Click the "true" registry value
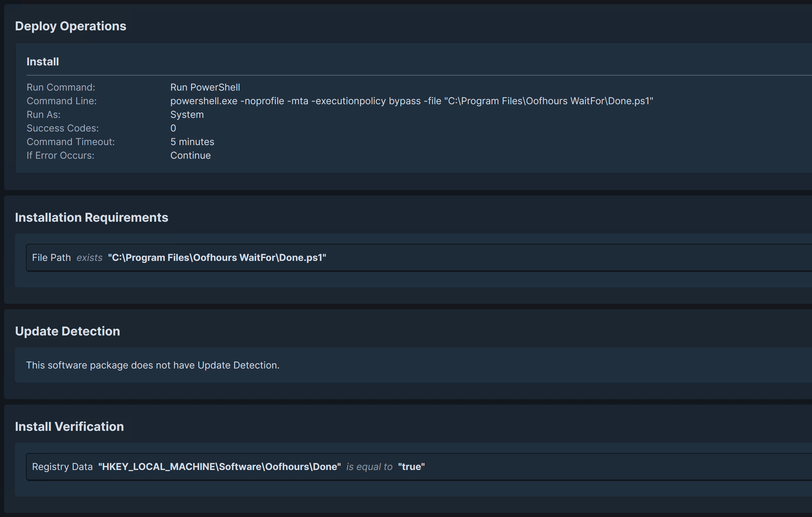This screenshot has height=517, width=812. (411, 467)
